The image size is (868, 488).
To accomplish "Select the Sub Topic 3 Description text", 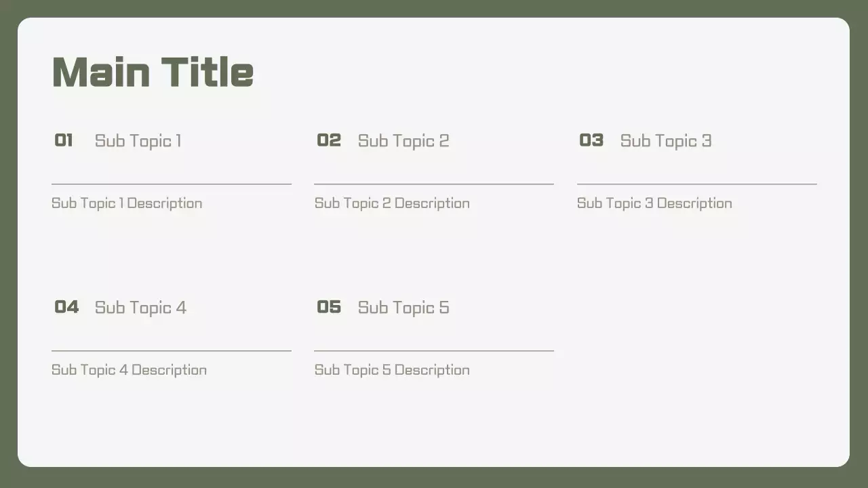I will [654, 203].
